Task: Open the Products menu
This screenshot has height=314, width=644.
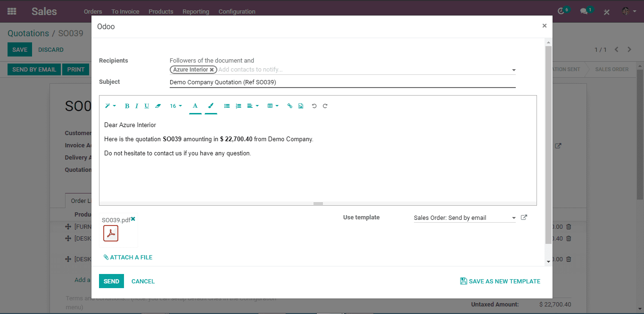Action: coord(161,11)
